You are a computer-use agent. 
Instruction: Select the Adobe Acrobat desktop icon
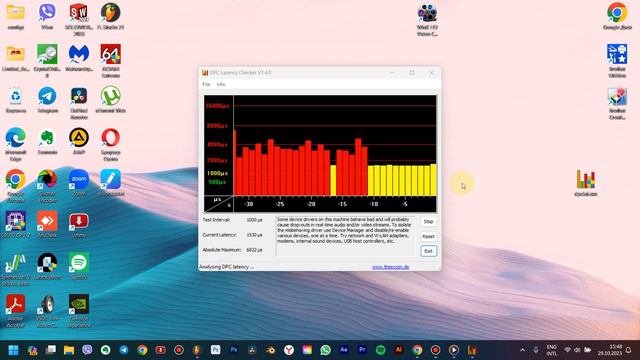(x=16, y=311)
